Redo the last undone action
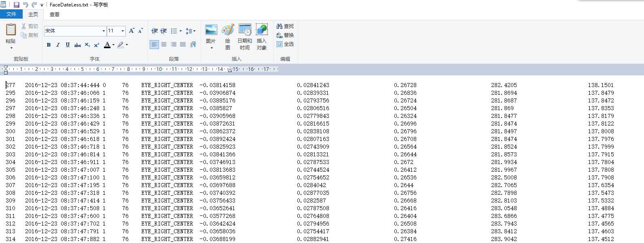The width and height of the screenshot is (644, 243). point(34,5)
